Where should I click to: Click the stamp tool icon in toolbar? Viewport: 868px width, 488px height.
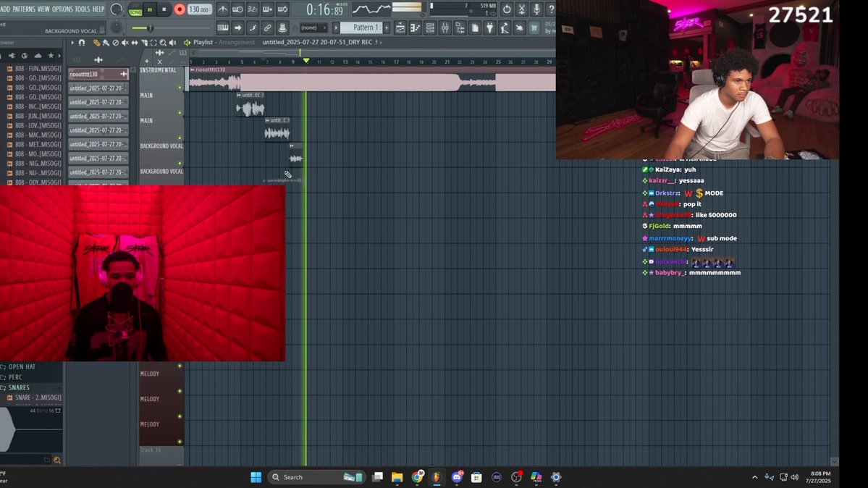coord(282,28)
